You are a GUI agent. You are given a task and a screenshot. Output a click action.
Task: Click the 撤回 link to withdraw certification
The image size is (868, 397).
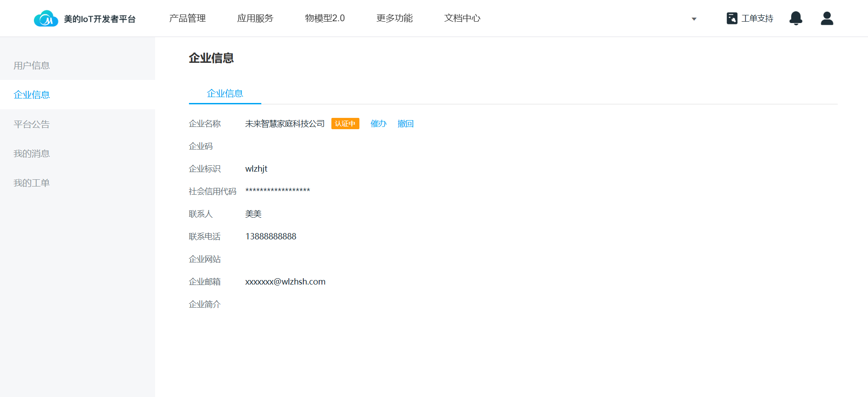click(406, 124)
